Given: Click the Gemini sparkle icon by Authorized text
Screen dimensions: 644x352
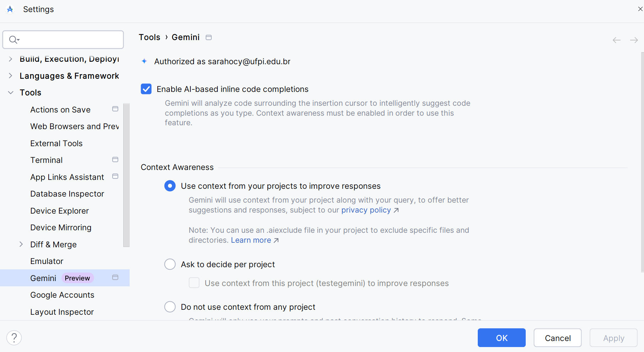Looking at the screenshot, I should click(144, 61).
